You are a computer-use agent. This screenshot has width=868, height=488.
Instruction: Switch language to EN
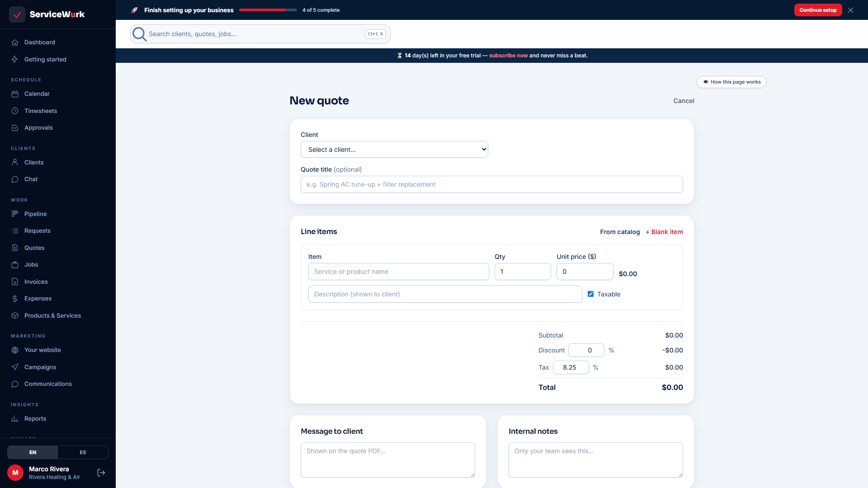[x=33, y=452]
